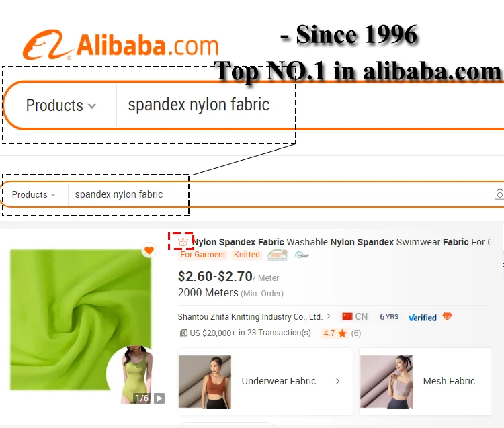
Task: Open the small Products dropdown
Action: tap(34, 194)
